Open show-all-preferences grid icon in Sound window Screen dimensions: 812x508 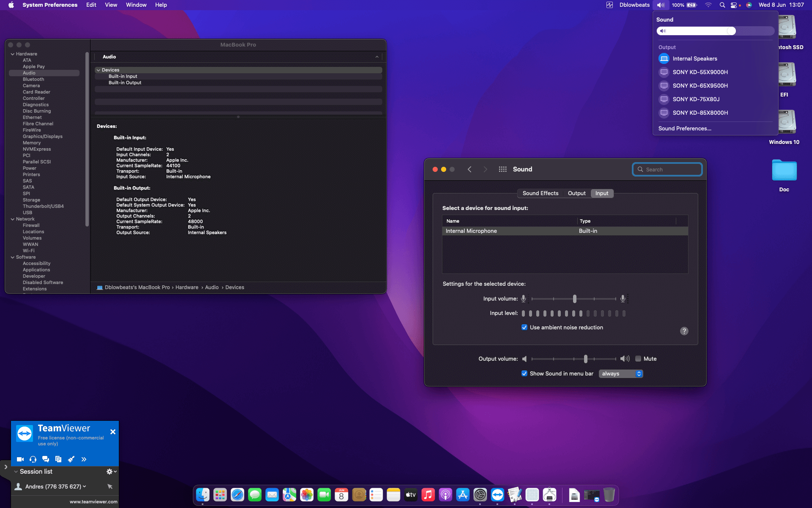click(503, 169)
